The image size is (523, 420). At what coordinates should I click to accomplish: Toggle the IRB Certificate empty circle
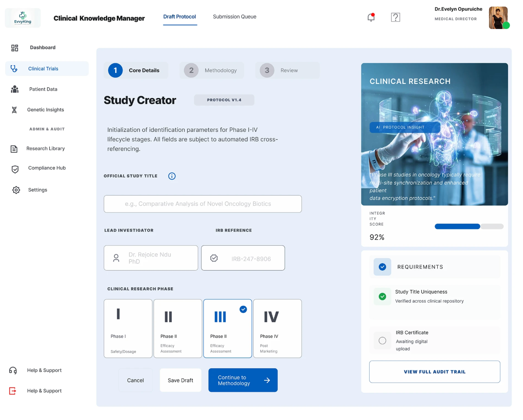[x=382, y=340]
